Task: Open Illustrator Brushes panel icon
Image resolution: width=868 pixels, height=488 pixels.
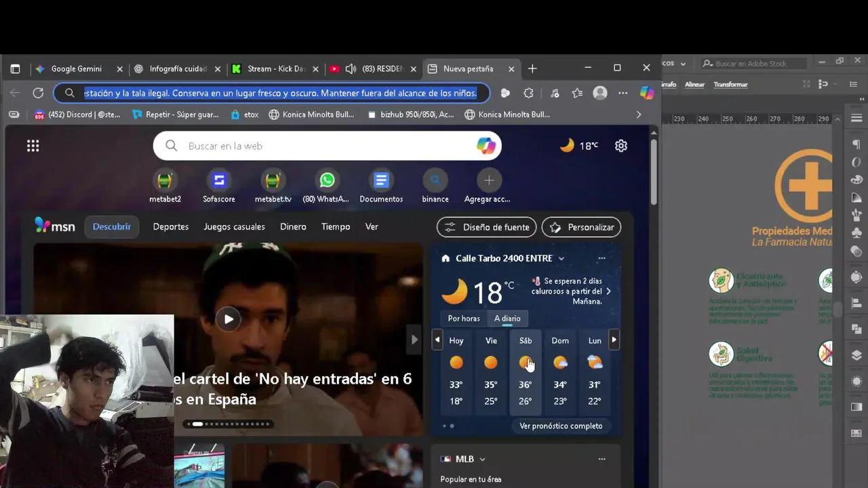Action: point(856,216)
